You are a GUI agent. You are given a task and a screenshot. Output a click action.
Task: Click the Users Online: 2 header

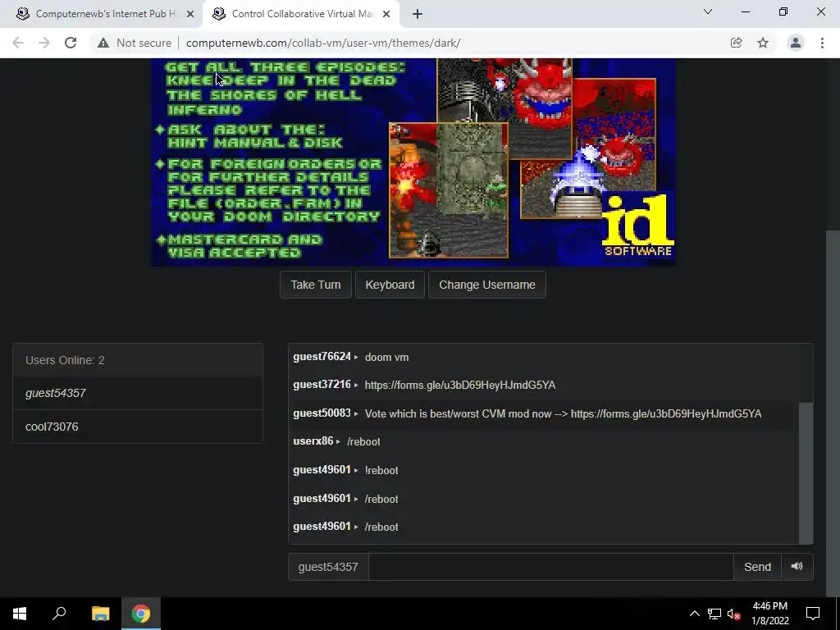(138, 360)
